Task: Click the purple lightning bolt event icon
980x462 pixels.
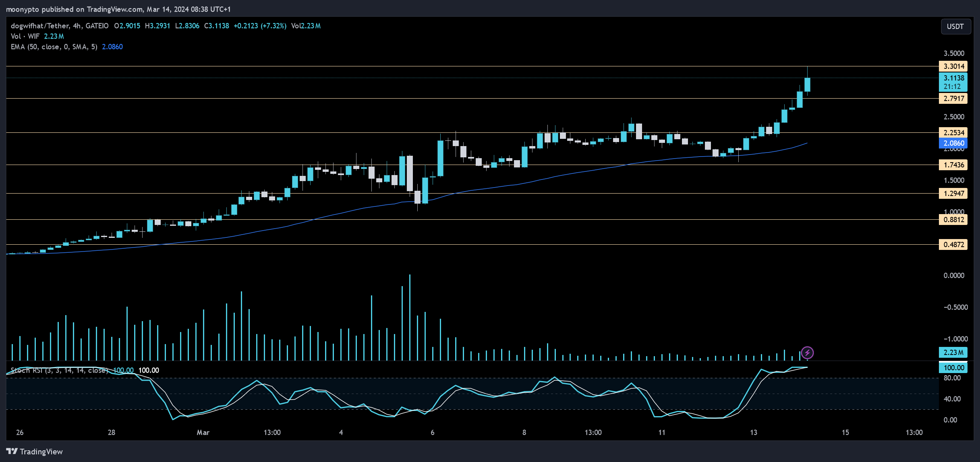Action: point(807,353)
